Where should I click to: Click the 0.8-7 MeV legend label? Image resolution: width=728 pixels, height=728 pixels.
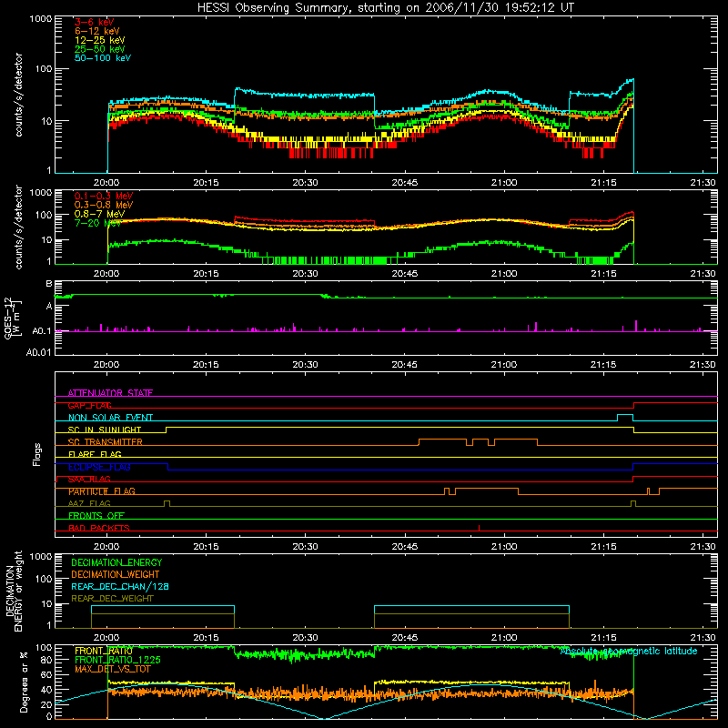[x=99, y=214]
